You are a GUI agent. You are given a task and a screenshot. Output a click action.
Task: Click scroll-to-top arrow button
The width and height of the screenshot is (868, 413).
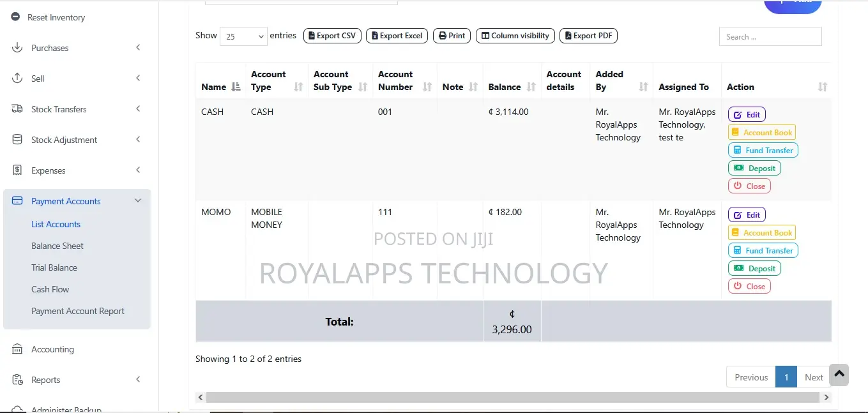click(x=839, y=375)
